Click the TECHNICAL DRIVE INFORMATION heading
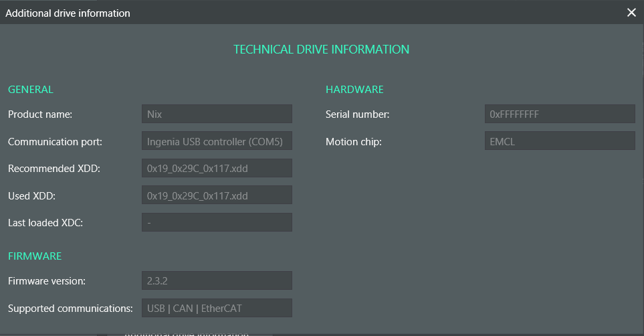This screenshot has height=336, width=644. click(x=321, y=50)
